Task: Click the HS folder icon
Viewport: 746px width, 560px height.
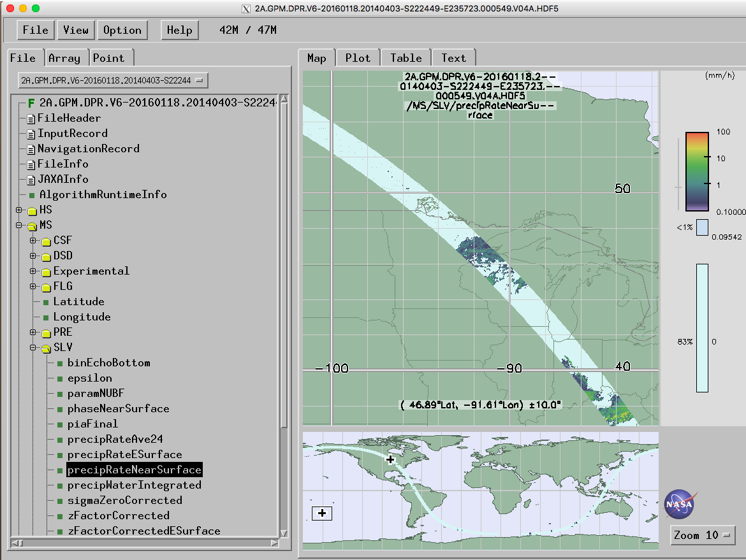Action: click(32, 210)
